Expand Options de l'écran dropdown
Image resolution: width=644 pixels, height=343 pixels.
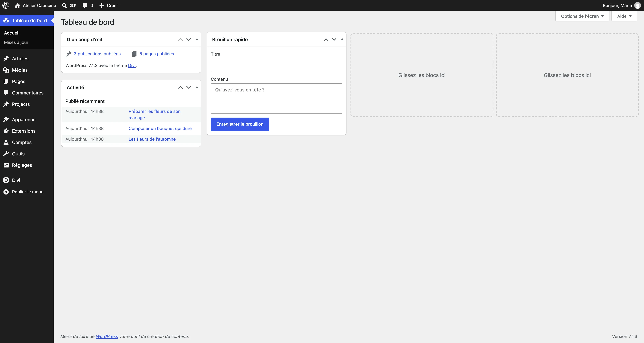pyautogui.click(x=582, y=16)
